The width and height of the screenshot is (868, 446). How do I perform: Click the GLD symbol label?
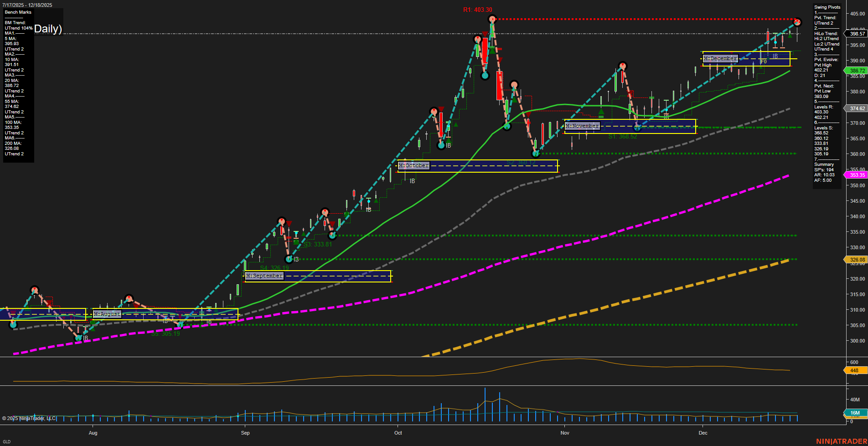[x=7, y=441]
